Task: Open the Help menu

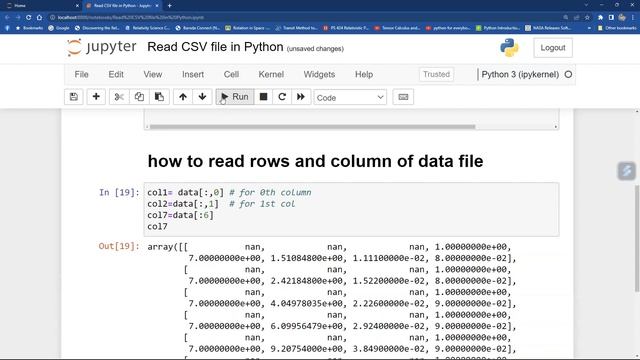Action: click(364, 74)
